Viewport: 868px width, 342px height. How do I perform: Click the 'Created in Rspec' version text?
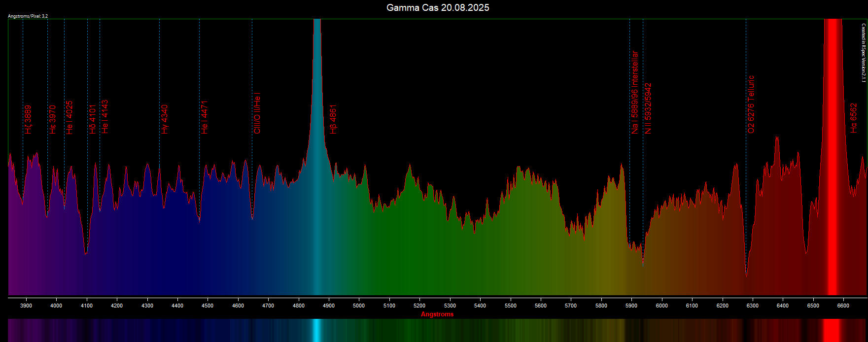(864, 53)
